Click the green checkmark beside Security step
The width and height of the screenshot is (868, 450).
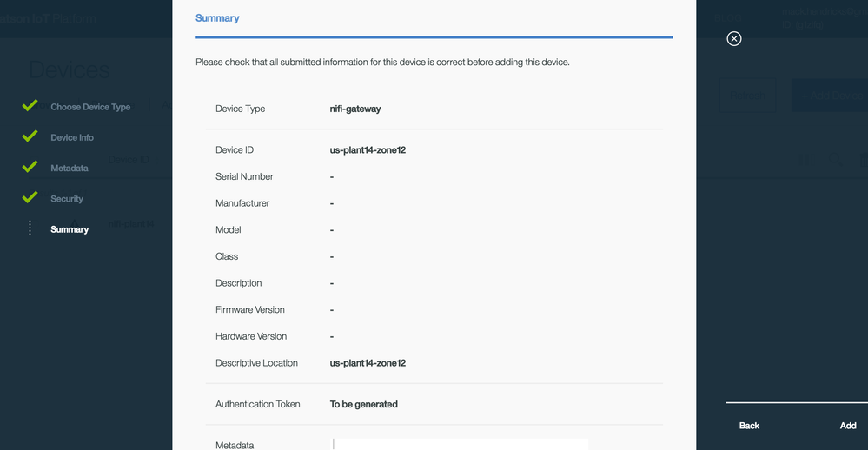coord(30,197)
